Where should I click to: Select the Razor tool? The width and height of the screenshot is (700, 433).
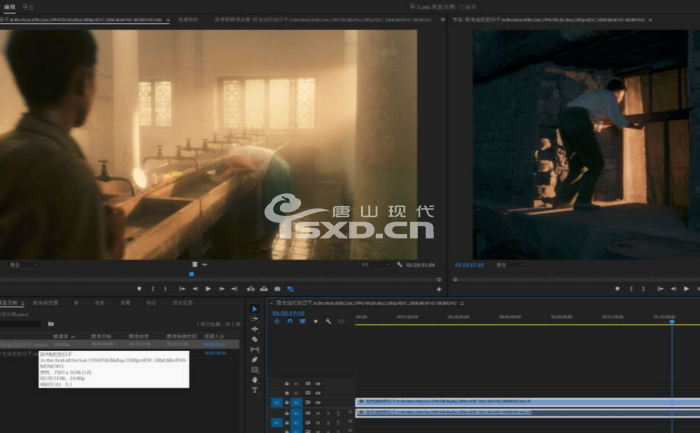pos(254,339)
